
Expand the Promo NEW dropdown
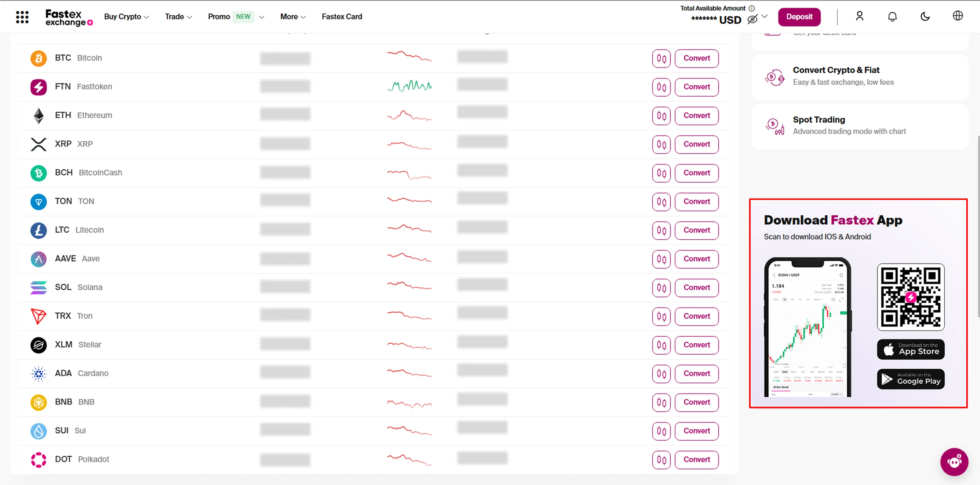[x=236, y=17]
